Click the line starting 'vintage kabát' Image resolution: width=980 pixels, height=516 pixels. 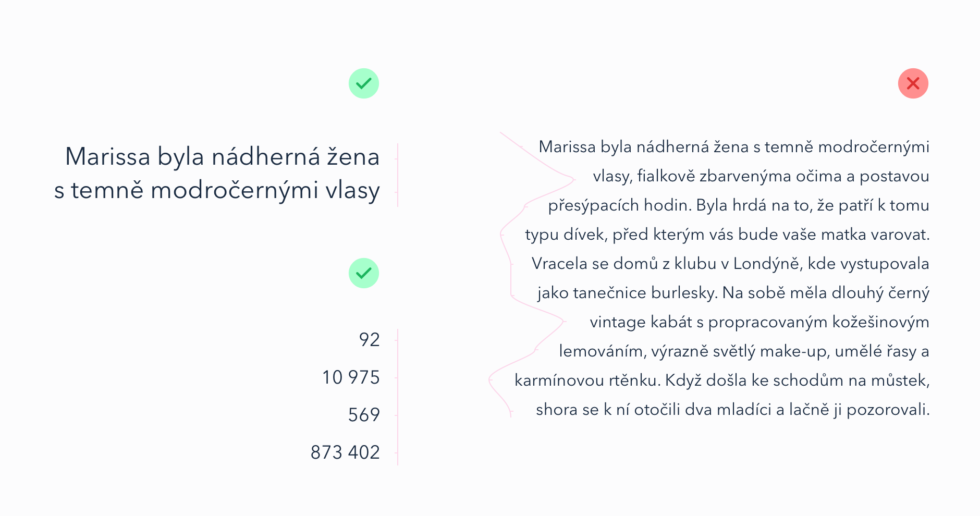pos(759,322)
